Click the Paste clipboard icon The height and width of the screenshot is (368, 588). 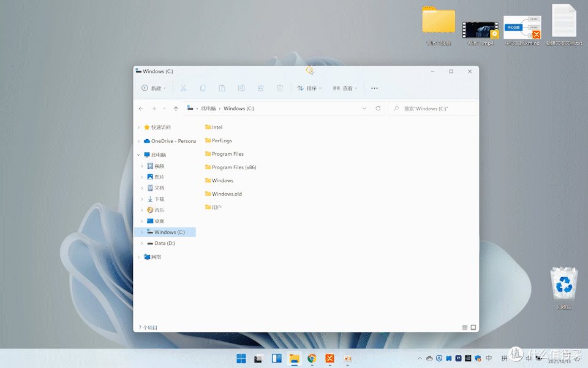click(x=222, y=88)
